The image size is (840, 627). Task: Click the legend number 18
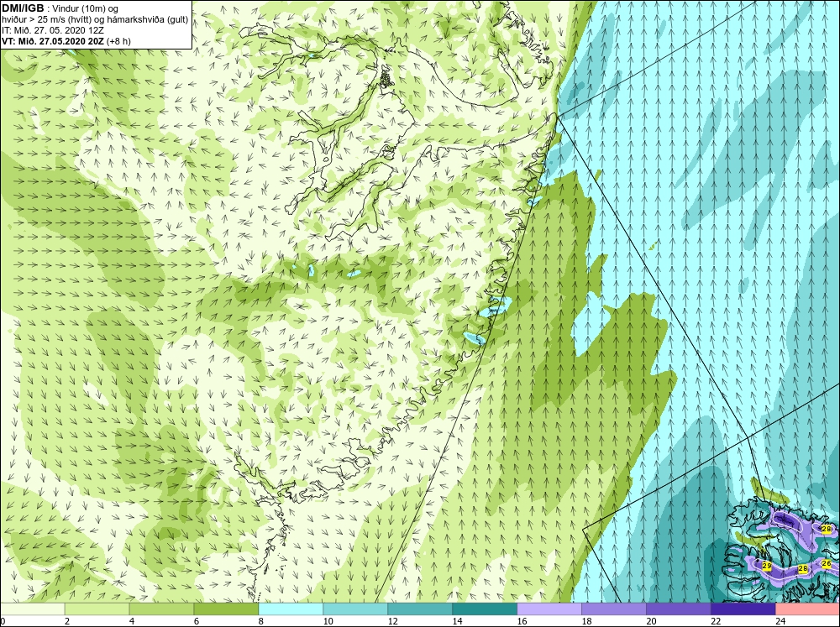pyautogui.click(x=586, y=621)
